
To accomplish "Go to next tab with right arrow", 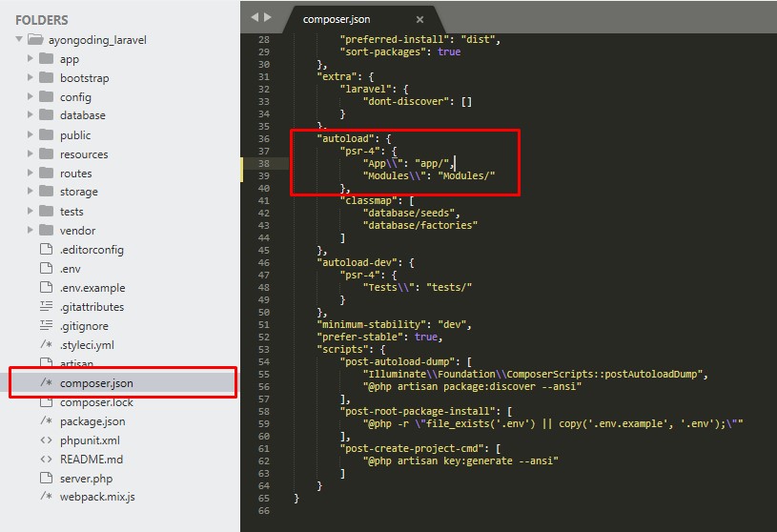I will [268, 17].
